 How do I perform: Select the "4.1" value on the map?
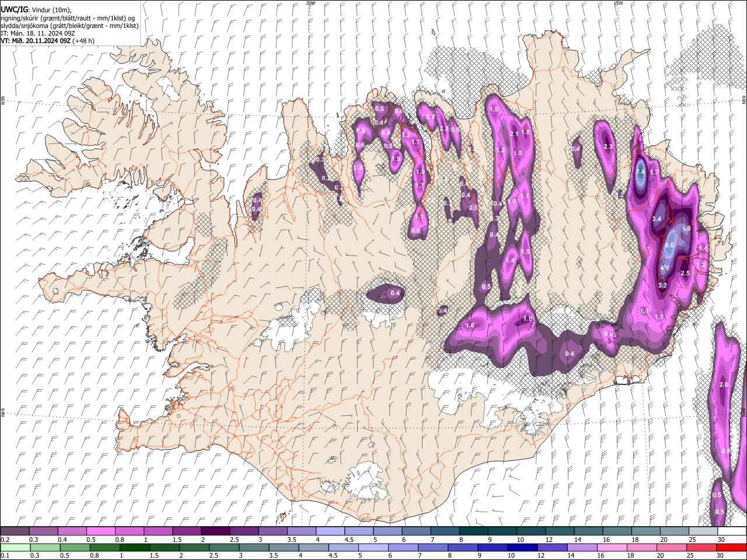point(665,268)
